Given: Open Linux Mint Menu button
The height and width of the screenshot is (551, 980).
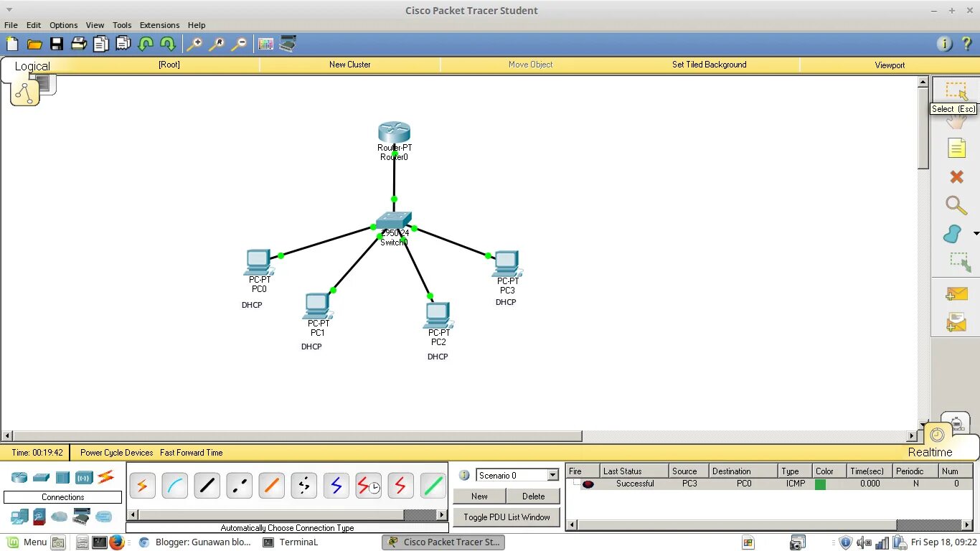Looking at the screenshot, I should 27,542.
